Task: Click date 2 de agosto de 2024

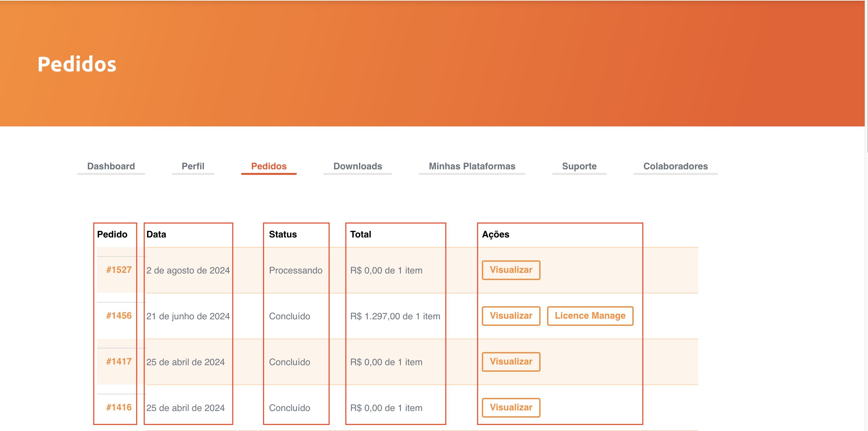Action: click(188, 271)
